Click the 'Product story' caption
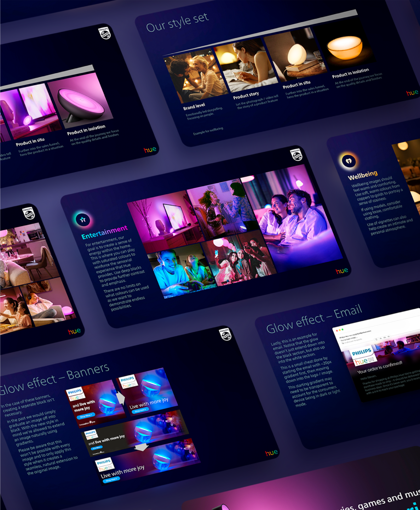 tap(246, 96)
